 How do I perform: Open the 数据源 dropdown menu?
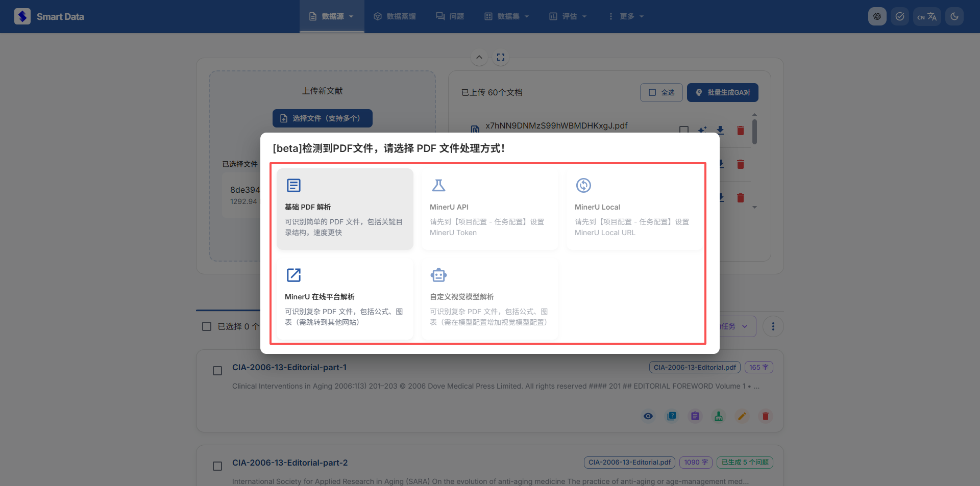332,16
